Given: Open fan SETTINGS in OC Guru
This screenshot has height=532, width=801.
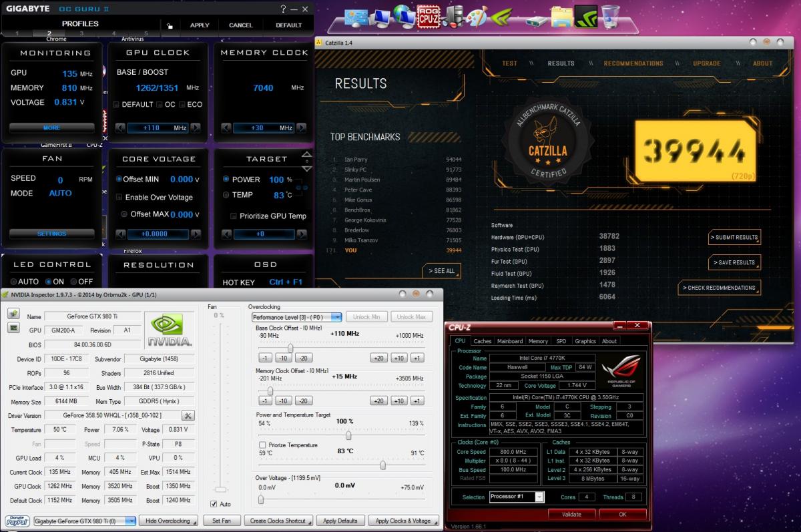Looking at the screenshot, I should pos(51,234).
